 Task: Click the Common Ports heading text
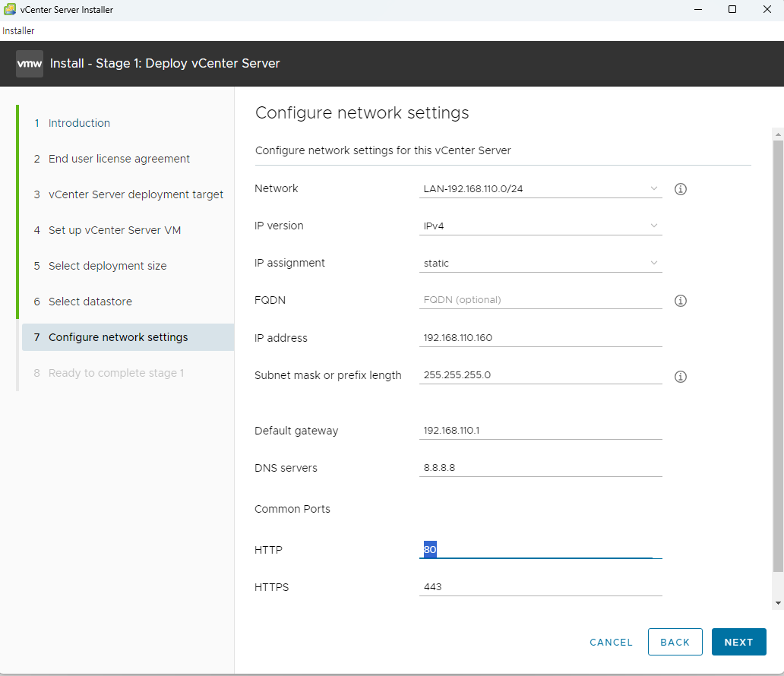[x=292, y=509]
